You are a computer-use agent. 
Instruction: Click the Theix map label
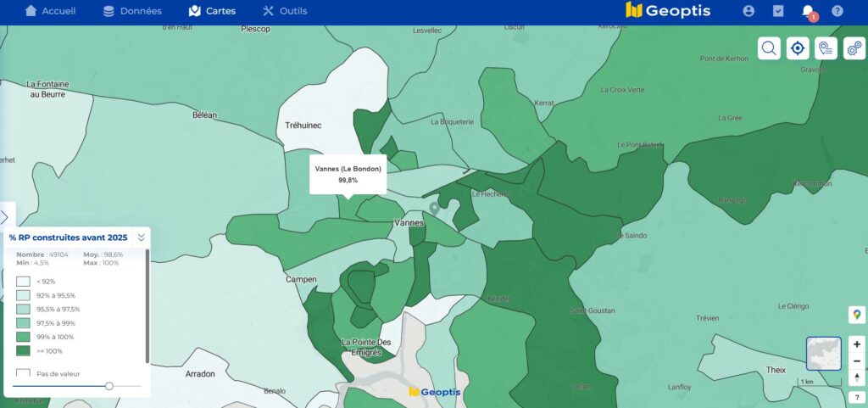(776, 370)
